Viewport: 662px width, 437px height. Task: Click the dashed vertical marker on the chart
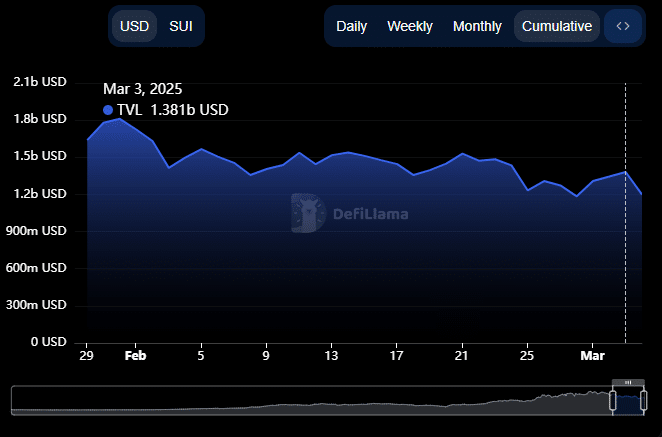click(625, 250)
